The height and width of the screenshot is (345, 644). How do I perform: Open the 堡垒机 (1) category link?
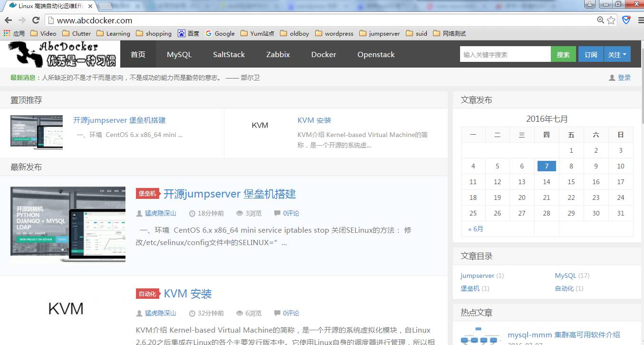(470, 288)
